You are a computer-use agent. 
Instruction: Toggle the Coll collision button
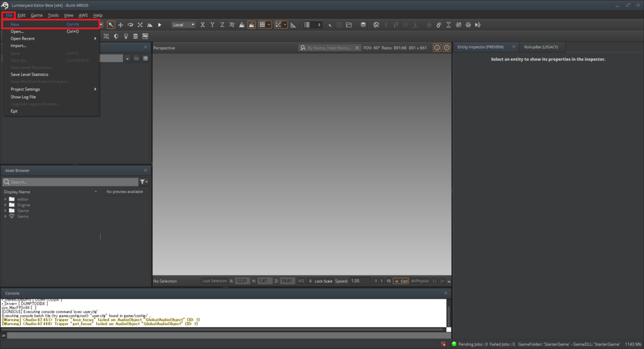pos(401,281)
